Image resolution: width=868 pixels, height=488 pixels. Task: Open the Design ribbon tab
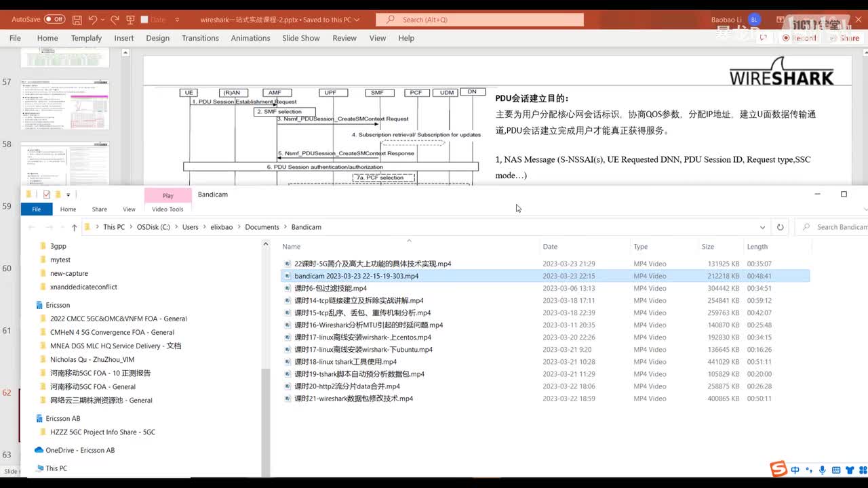(x=157, y=38)
